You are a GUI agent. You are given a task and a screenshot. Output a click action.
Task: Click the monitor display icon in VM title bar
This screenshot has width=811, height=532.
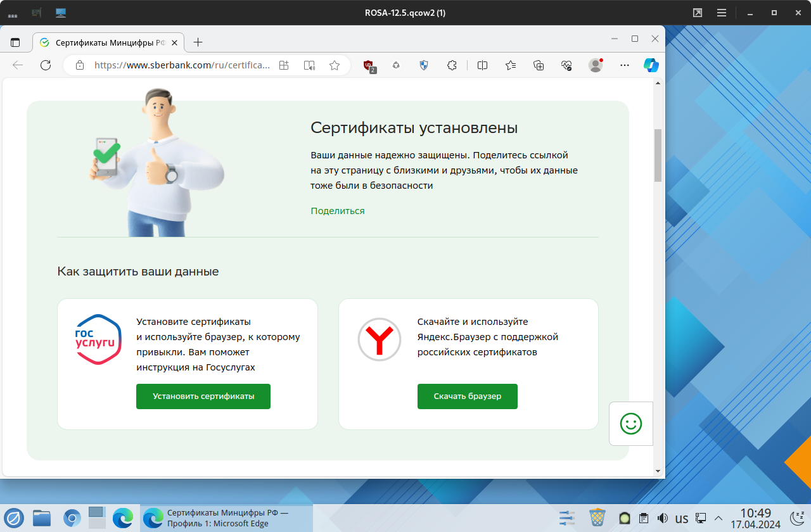(x=61, y=13)
